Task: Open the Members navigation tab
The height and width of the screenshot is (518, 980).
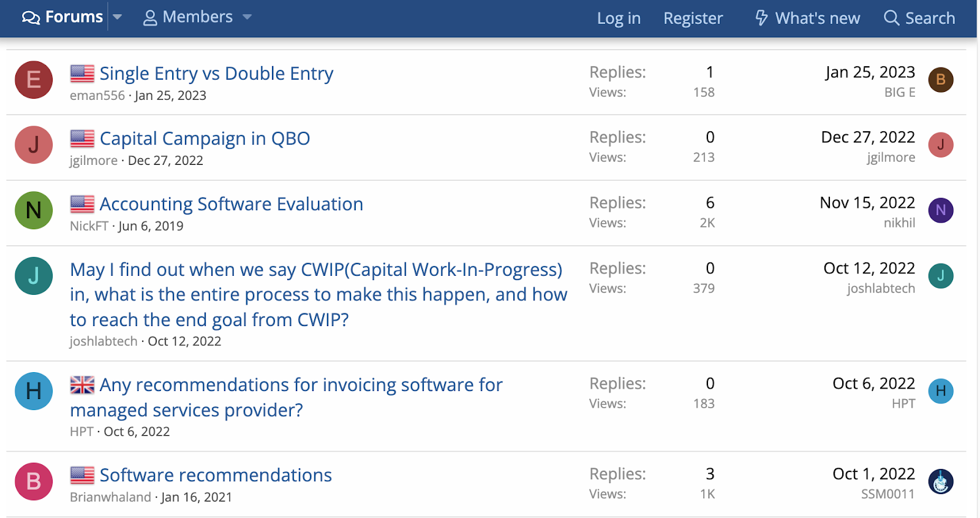Action: 189,17
